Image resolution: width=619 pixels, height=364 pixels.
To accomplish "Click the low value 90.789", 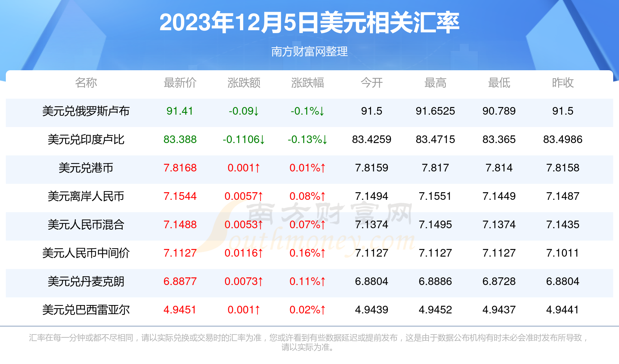I will pos(499,111).
